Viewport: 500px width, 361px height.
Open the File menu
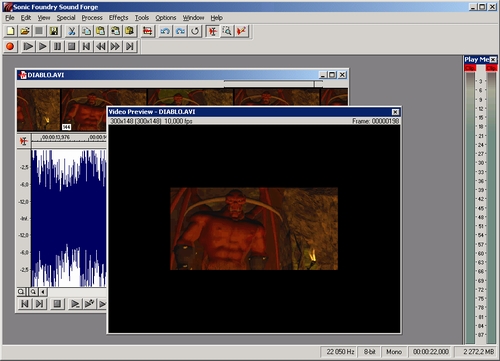(x=10, y=18)
